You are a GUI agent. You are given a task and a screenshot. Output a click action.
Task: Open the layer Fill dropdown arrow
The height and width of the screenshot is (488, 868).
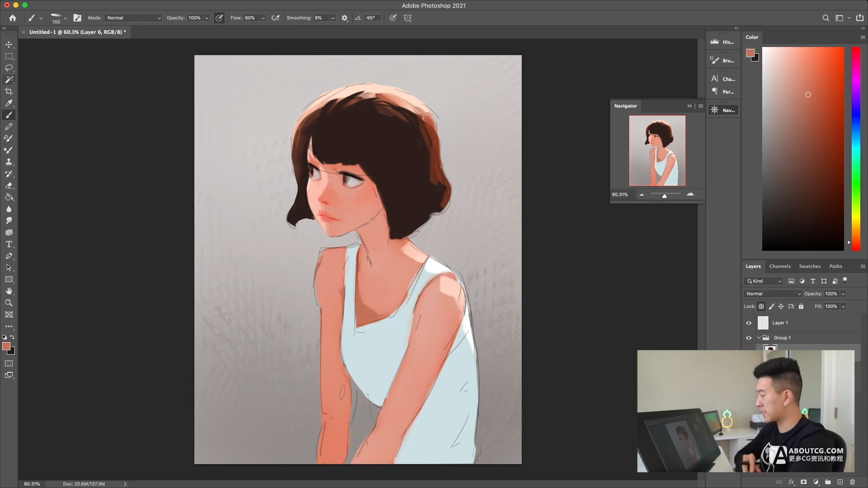point(843,306)
